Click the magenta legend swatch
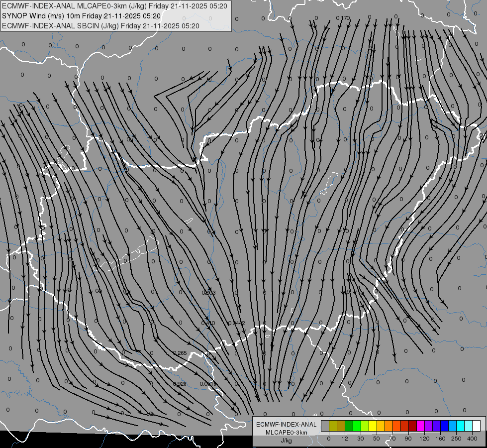 click(x=420, y=426)
